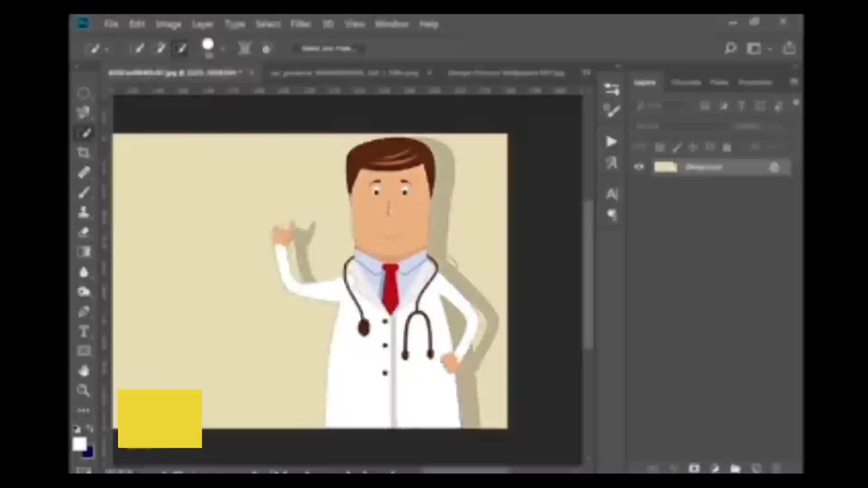
Task: Select the Zoom tool
Action: click(x=84, y=390)
